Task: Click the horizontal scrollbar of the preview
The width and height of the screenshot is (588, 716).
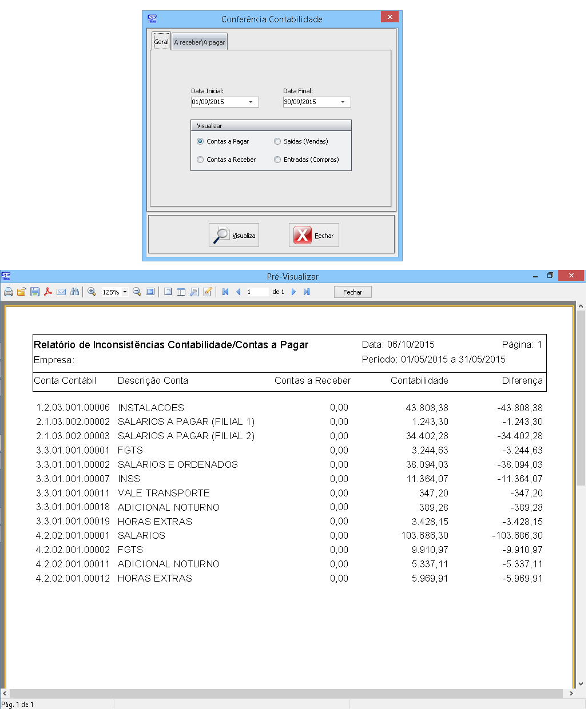Action: click(x=286, y=693)
